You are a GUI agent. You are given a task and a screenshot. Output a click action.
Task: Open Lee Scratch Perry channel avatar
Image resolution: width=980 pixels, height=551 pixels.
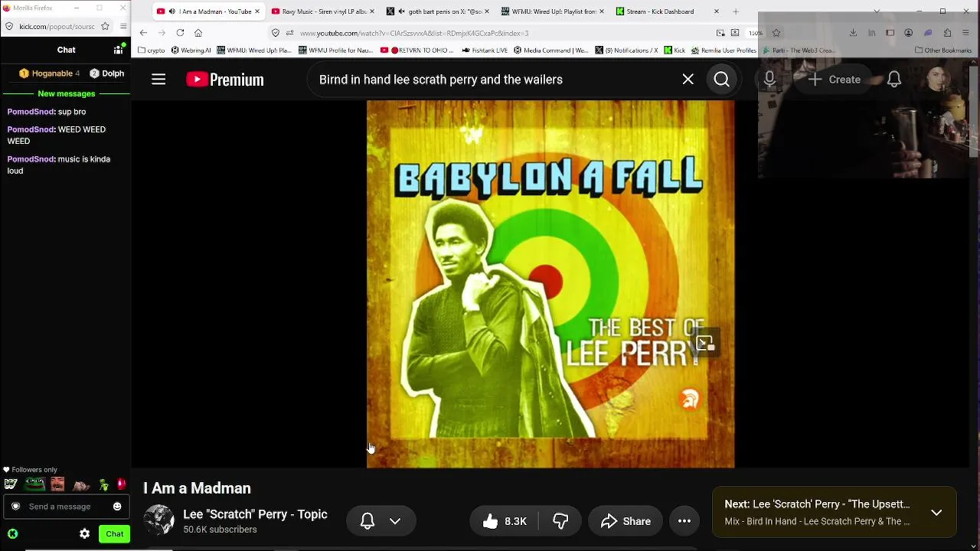159,520
